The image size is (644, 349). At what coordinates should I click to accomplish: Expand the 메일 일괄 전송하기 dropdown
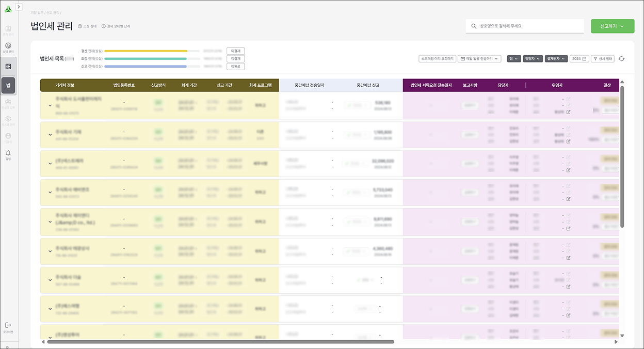(479, 59)
